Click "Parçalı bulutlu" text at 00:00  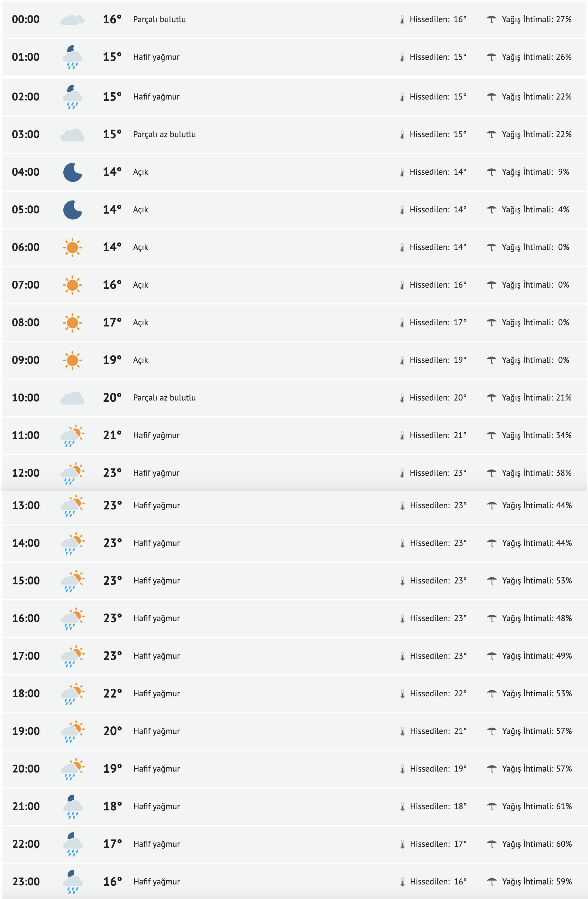[x=159, y=20]
